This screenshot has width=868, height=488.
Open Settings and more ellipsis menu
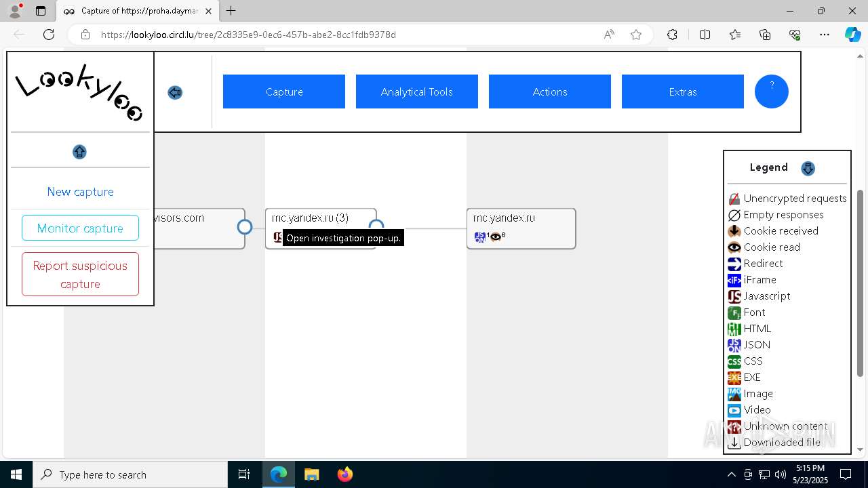point(825,35)
